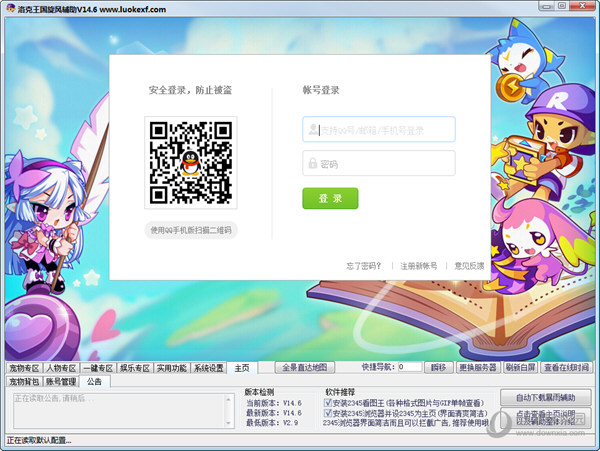Switch to the 宠物专区 tab
Image resolution: width=600 pixels, height=451 pixels.
coord(24,368)
